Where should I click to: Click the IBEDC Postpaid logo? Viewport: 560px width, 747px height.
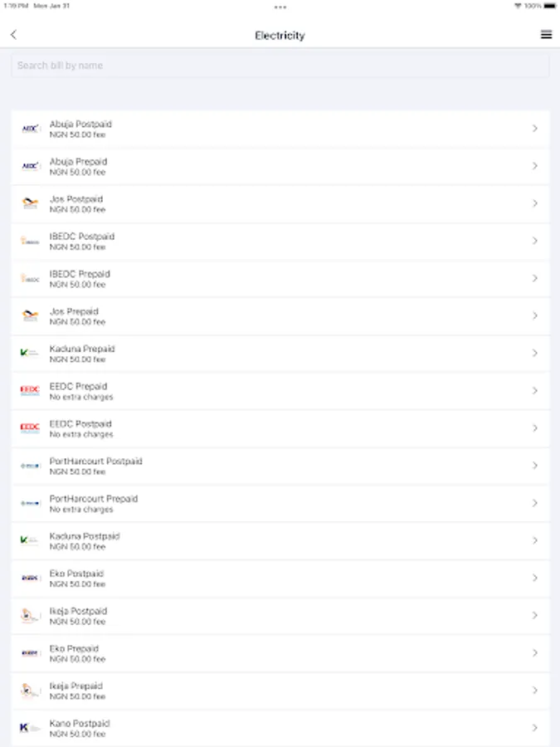[30, 241]
